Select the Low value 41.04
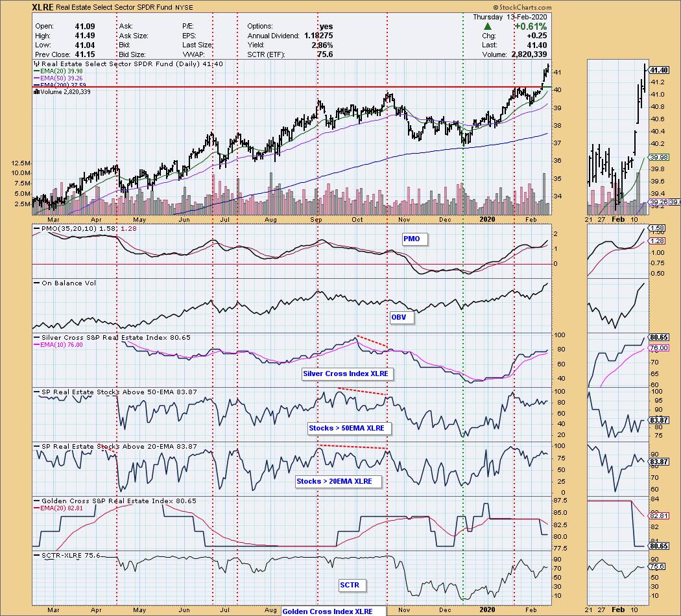 pos(85,45)
